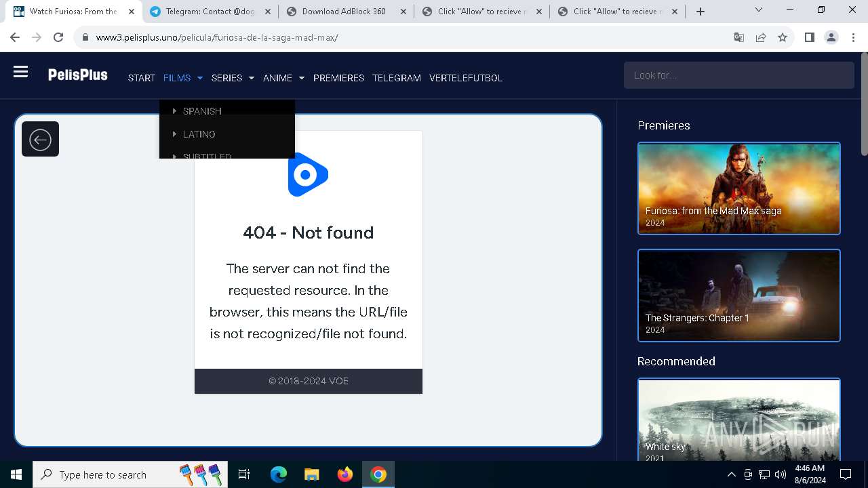The height and width of the screenshot is (488, 868).
Task: Open the VERTELEFUTBOL nav link
Action: 466,78
